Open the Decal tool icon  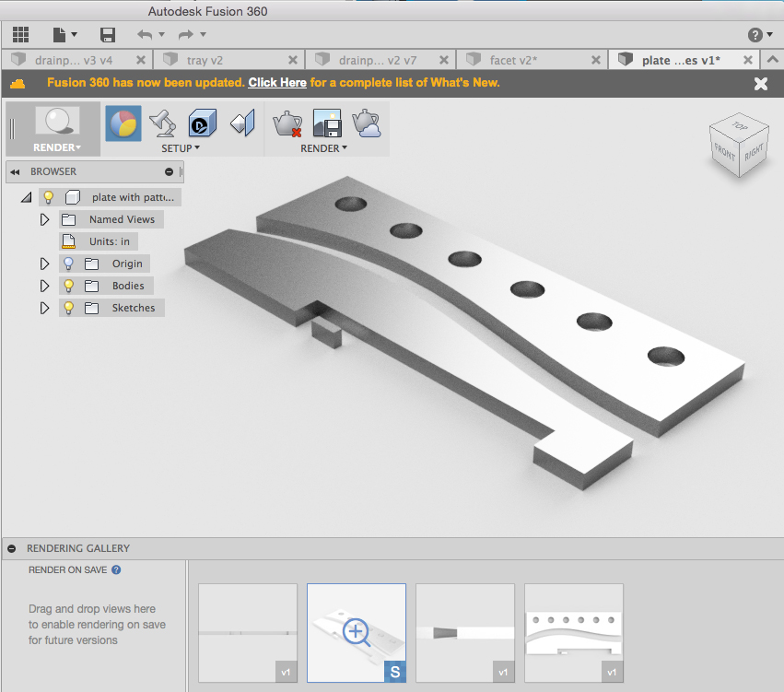click(x=202, y=123)
